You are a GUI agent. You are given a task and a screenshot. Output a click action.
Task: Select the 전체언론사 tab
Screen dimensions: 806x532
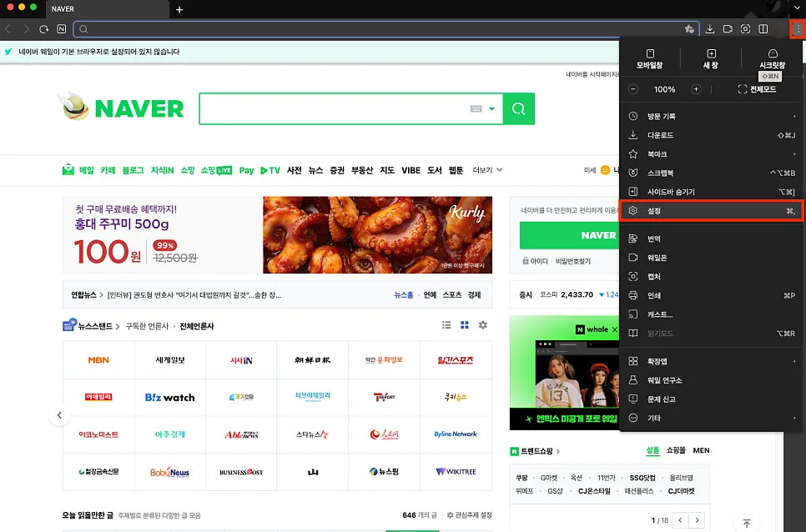click(197, 326)
